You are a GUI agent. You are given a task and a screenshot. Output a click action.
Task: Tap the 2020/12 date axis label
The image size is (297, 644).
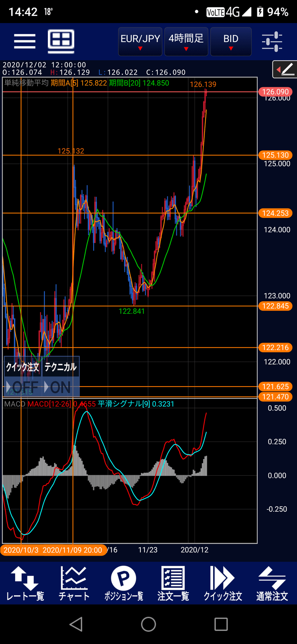click(x=195, y=550)
